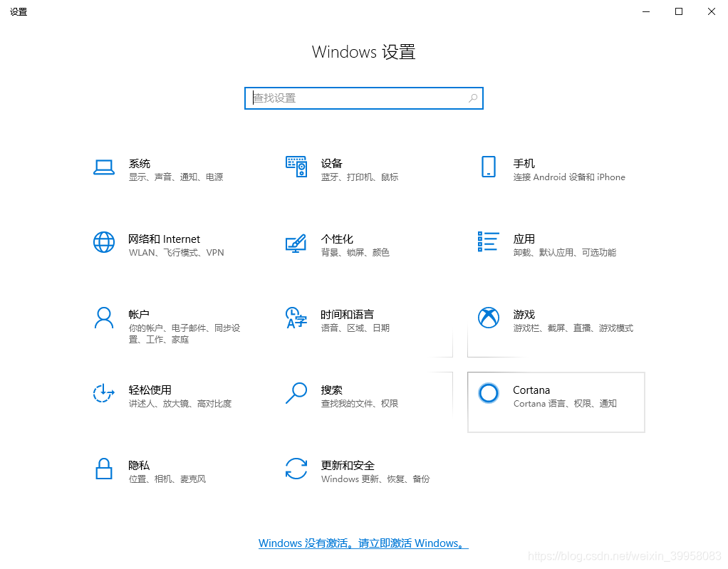Click the 个性化 paintbrush icon
Screen dimensions: 728x569
click(x=296, y=243)
